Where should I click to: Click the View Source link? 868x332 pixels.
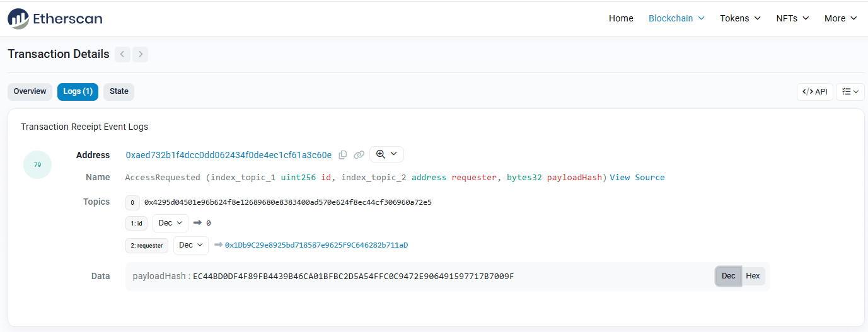pos(637,178)
